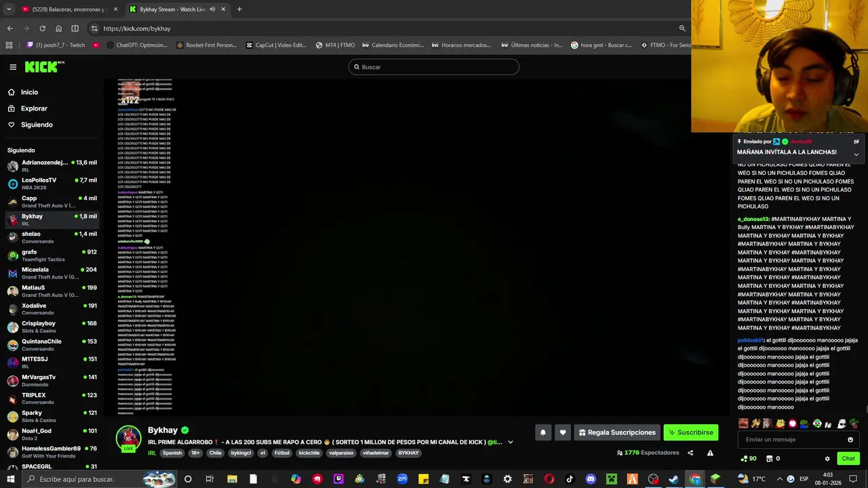
Task: Open the Capp followed channel
Action: tap(52, 201)
